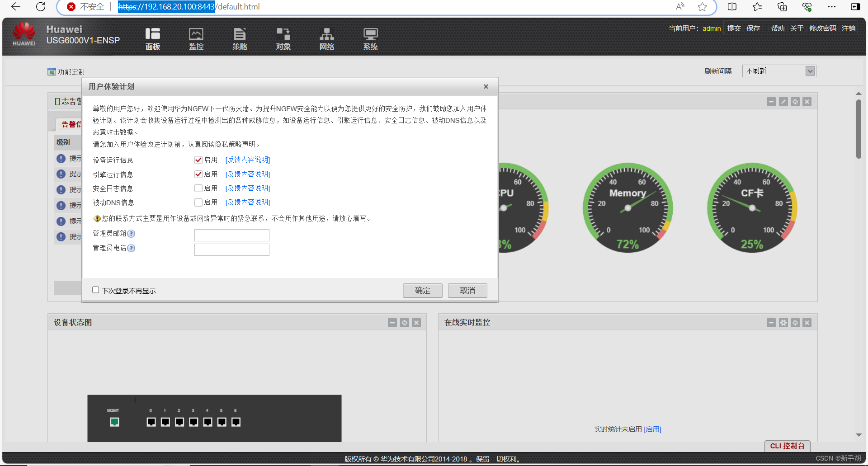Open the 策略 policy nav icon
Screen dimensions: 868x466
point(240,39)
